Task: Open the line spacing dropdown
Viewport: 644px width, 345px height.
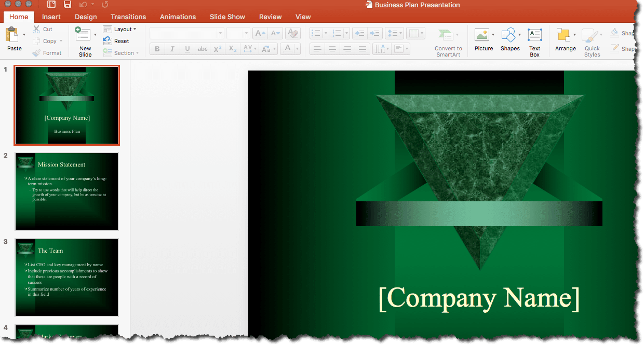Action: click(395, 34)
